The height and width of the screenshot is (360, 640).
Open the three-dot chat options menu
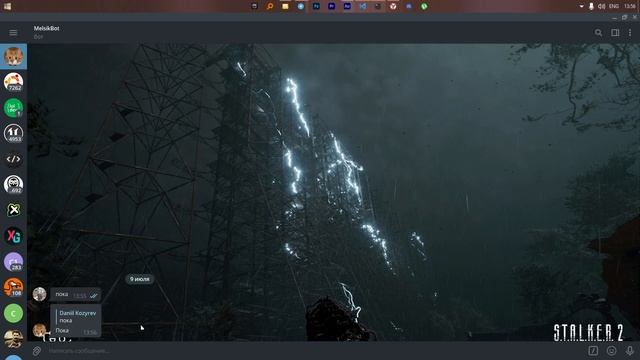coord(630,33)
